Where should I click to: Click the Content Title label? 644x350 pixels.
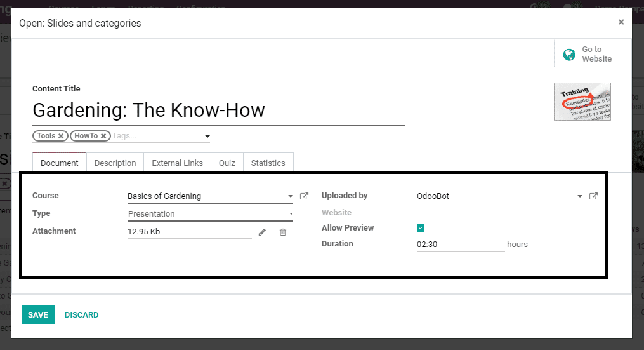pyautogui.click(x=56, y=89)
